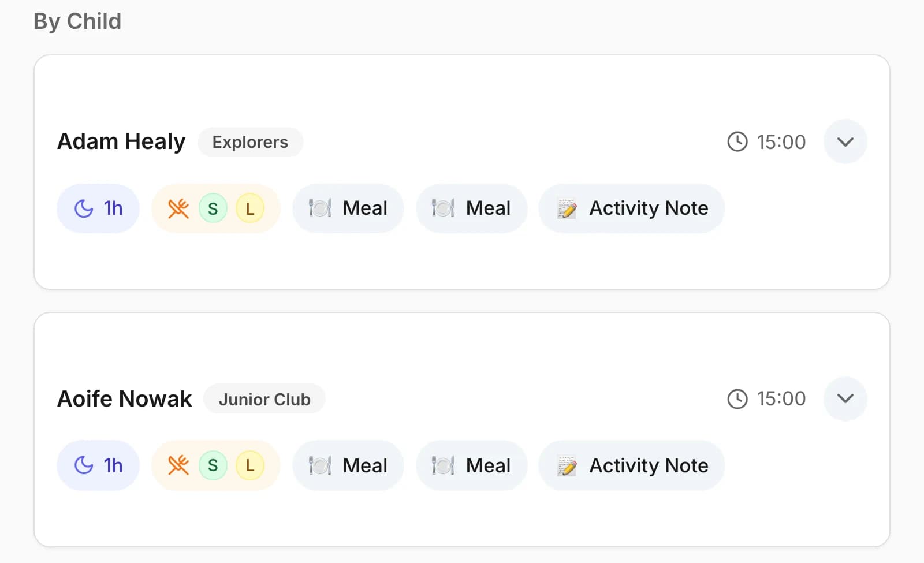Click green S badge for Aoife Nowak
This screenshot has height=563, width=924.
(213, 465)
